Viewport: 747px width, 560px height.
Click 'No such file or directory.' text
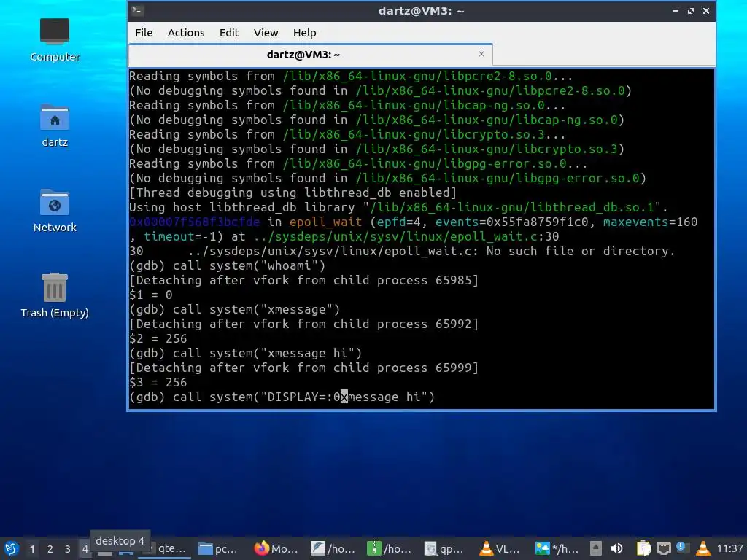[581, 251]
